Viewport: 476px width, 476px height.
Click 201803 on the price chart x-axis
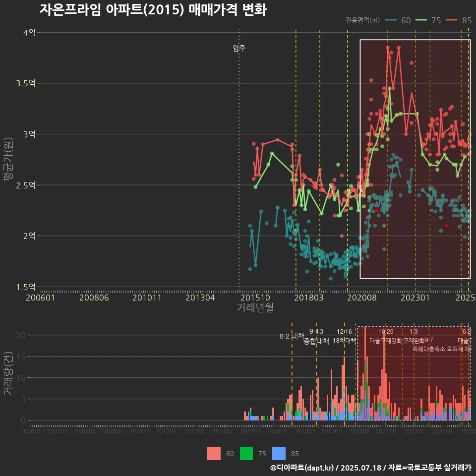309,297
